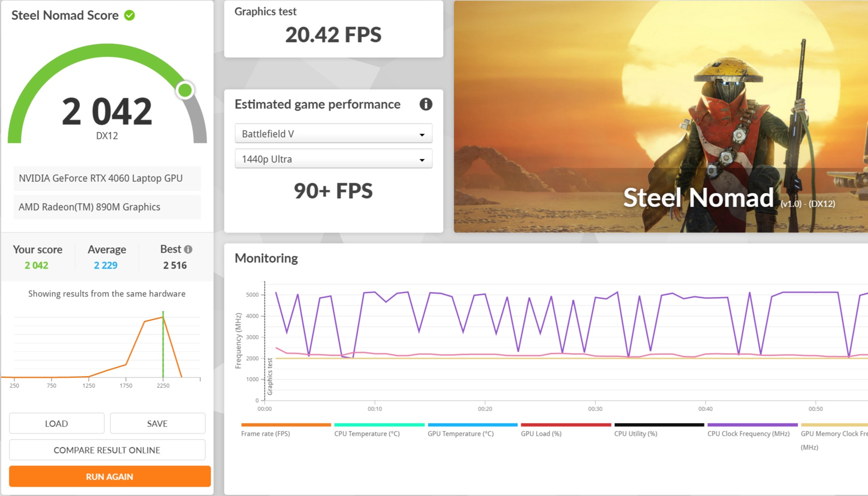
Task: Click the Graphics test marker on monitoring chart
Action: [x=270, y=377]
